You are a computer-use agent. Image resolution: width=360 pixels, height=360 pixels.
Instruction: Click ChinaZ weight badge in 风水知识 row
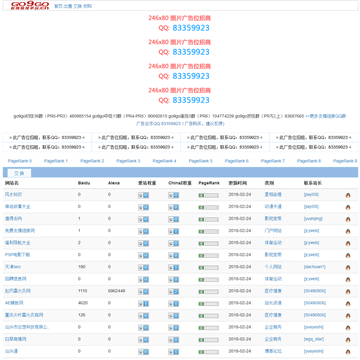173,195
